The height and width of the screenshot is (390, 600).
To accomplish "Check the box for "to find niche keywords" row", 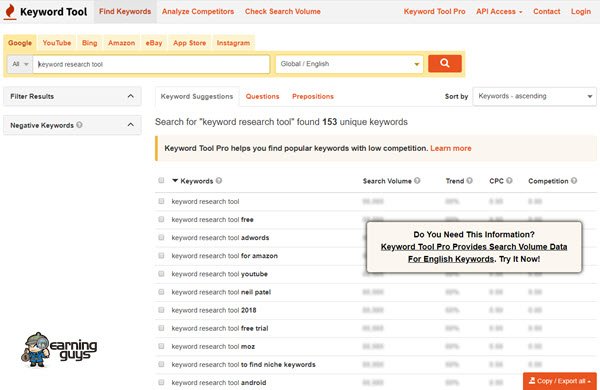I will coord(161,364).
